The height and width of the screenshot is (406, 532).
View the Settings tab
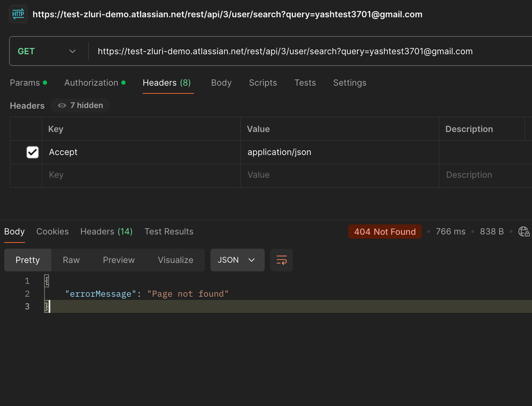(x=349, y=83)
